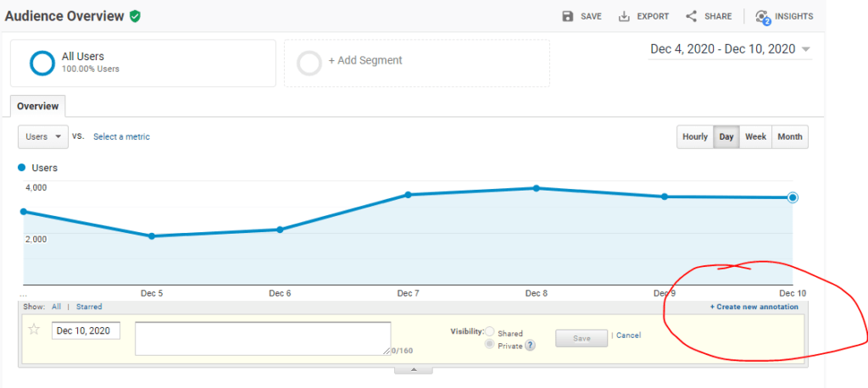Viewport: 868px width, 388px height.
Task: Open the Users metric dropdown
Action: click(42, 136)
